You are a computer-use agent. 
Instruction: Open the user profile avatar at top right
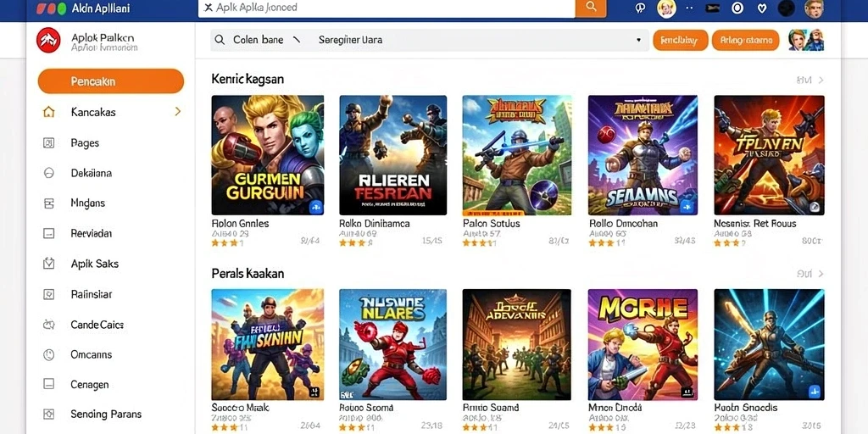[814, 8]
